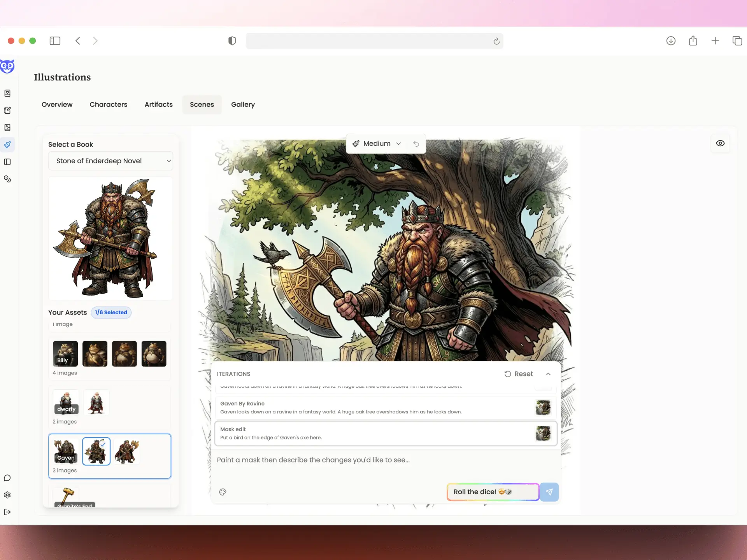Click the 1/6 Selected badge

111,313
